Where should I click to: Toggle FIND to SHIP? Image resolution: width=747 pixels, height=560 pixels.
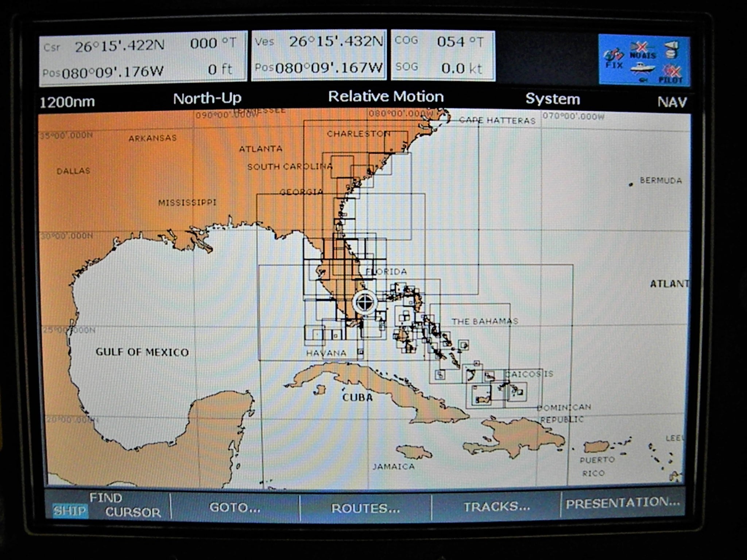coord(69,511)
